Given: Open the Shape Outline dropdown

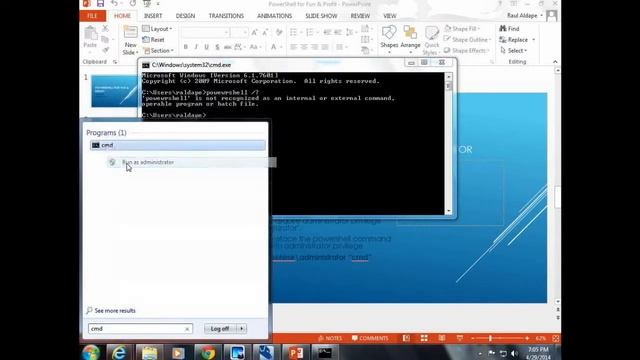Looking at the screenshot, I should [x=468, y=40].
